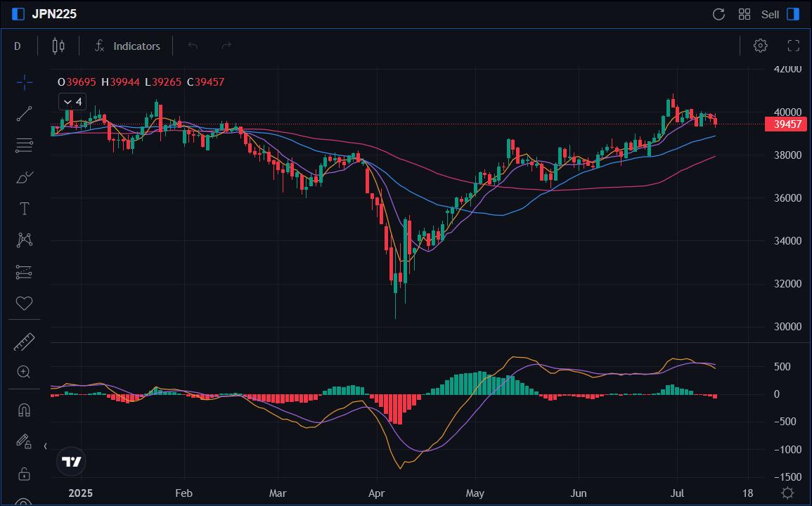Open the D timeframe selector
This screenshot has height=506, width=812.
point(17,46)
